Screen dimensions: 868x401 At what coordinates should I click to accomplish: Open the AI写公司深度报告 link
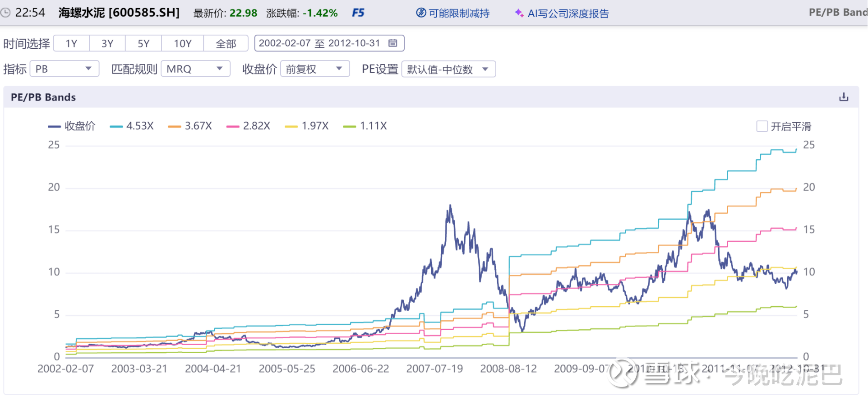tap(568, 14)
